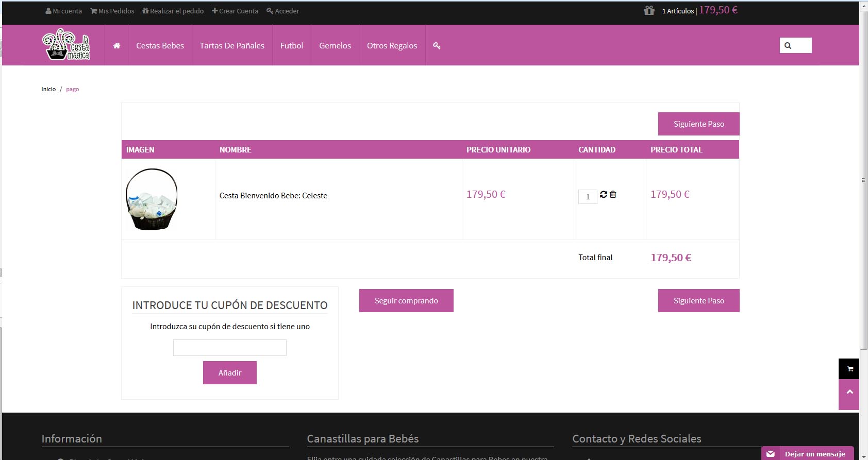Click the CANTIDAD column header
The height and width of the screenshot is (460, 868).
pos(597,149)
